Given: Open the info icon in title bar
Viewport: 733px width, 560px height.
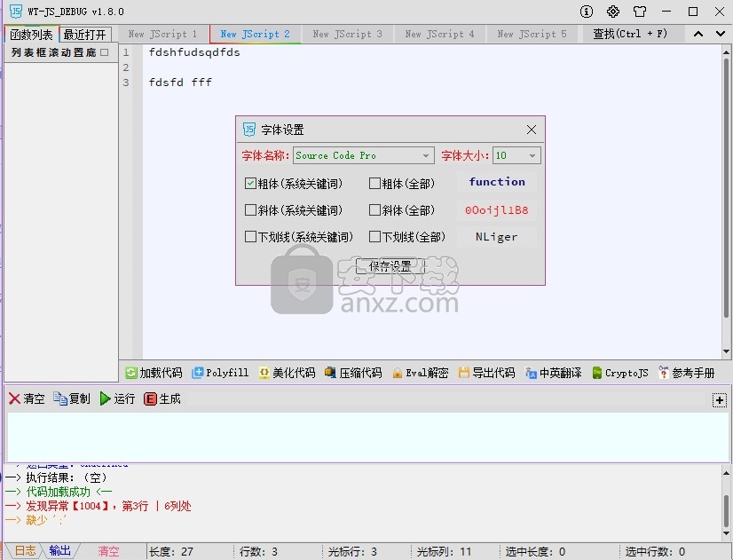Looking at the screenshot, I should 587,12.
